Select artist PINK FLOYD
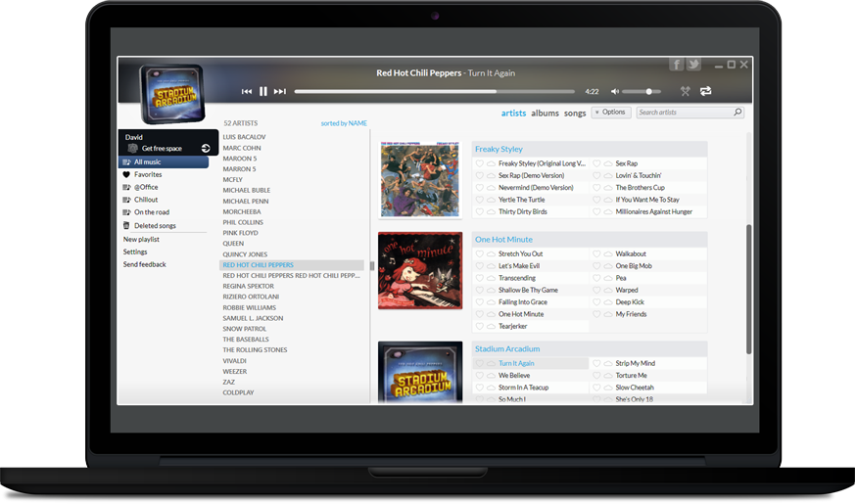 coord(241,233)
